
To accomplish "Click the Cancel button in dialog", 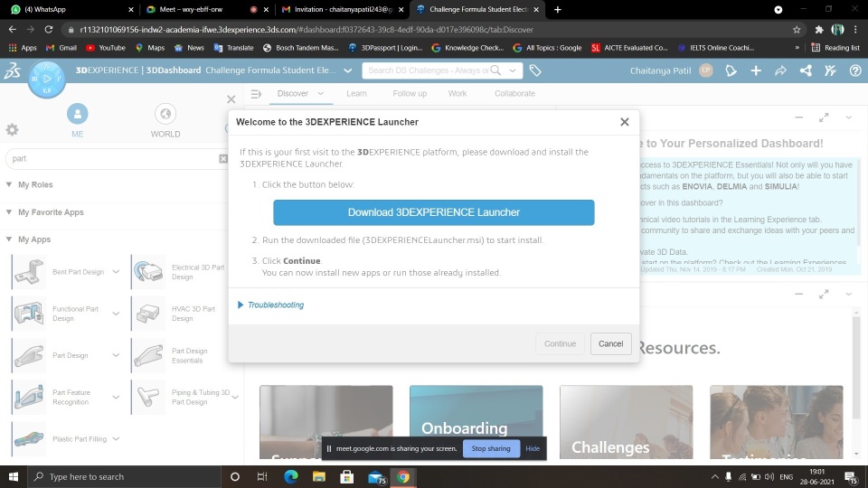I will pyautogui.click(x=610, y=343).
